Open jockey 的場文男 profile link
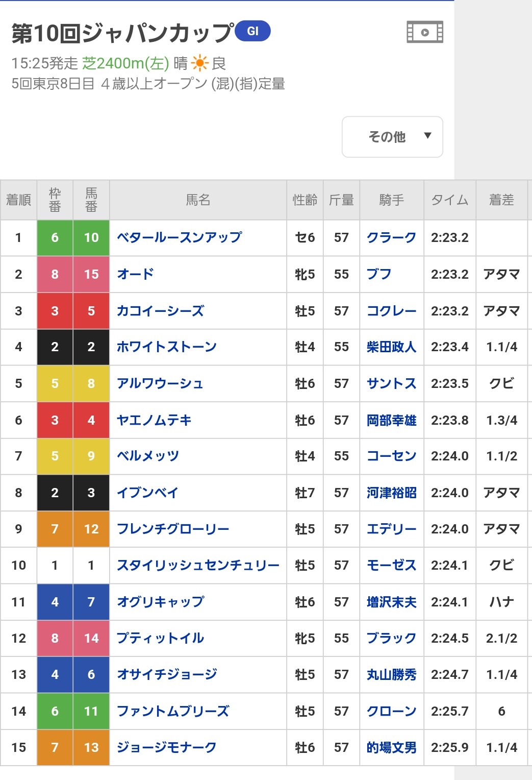The width and height of the screenshot is (532, 780). pos(391,747)
